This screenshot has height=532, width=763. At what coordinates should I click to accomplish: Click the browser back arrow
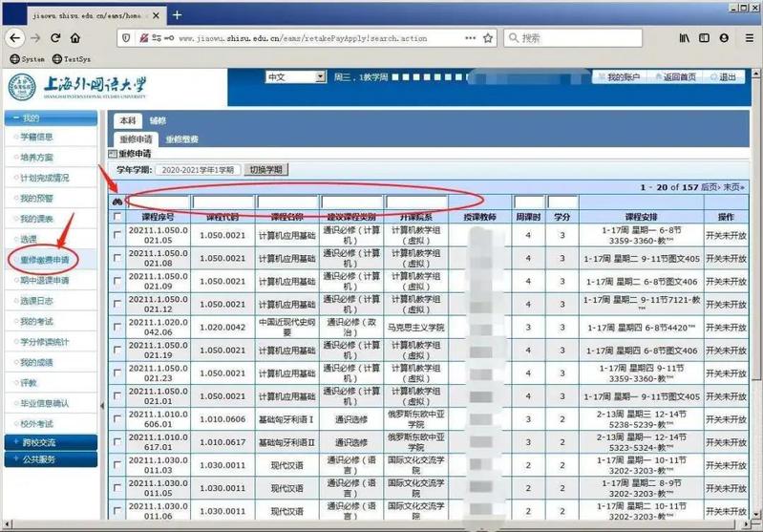[x=13, y=38]
